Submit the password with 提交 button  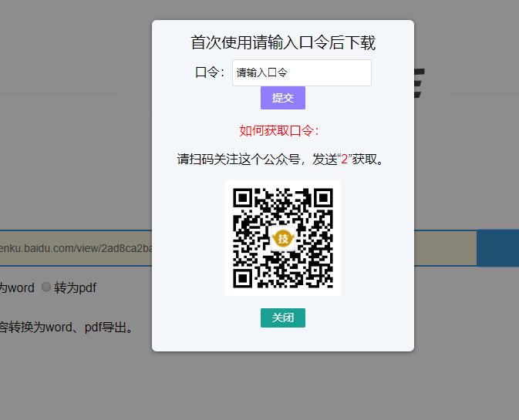283,98
